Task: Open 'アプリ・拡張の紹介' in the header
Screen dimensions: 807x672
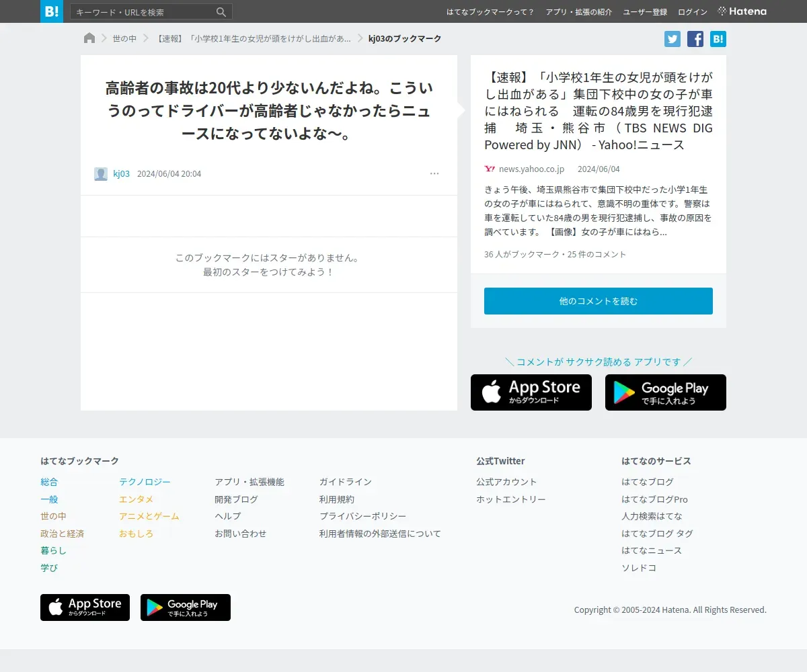Action: coord(579,12)
